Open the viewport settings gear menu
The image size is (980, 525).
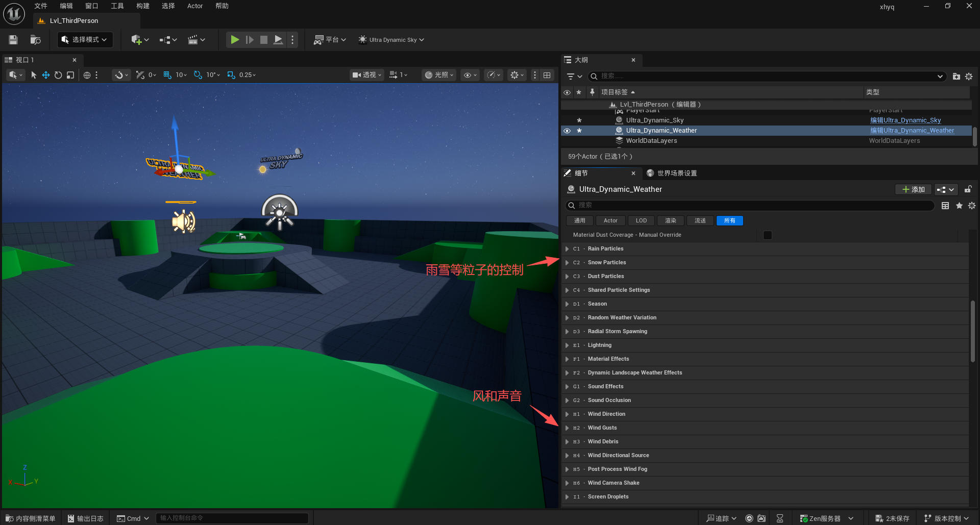517,75
